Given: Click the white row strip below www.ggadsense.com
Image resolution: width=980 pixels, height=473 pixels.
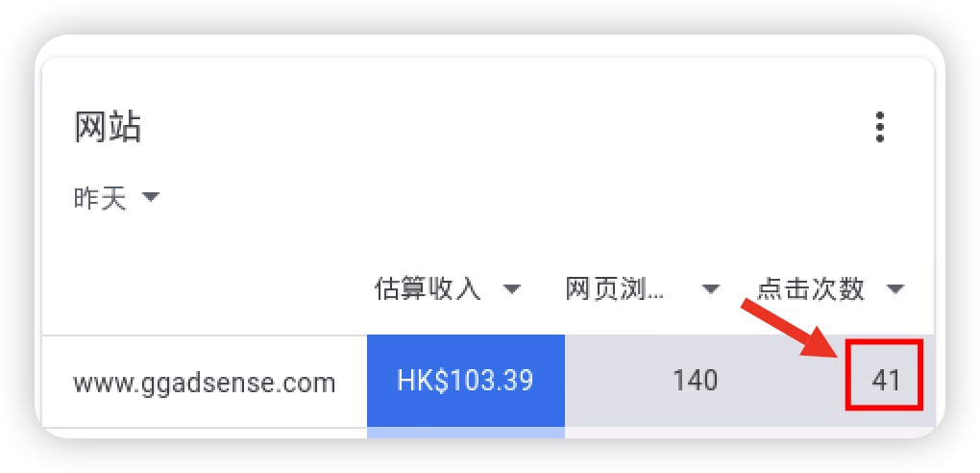Looking at the screenshot, I should 205,433.
